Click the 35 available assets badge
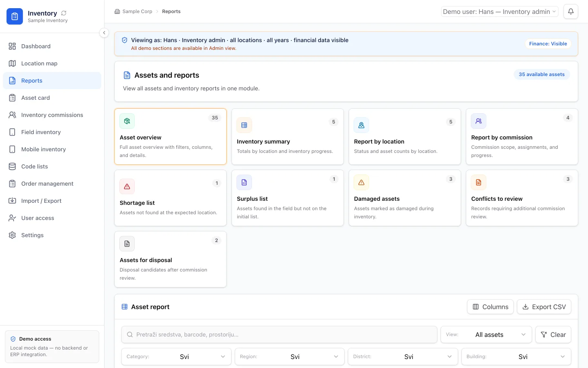 tap(542, 74)
